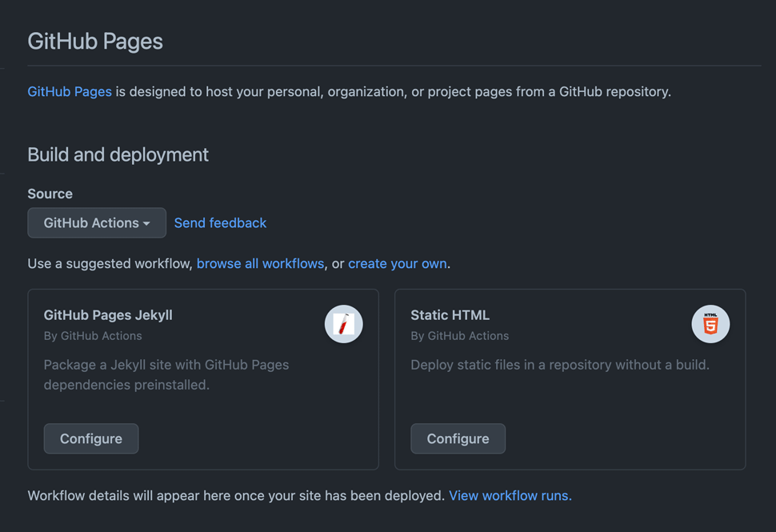Follow the GitHub Pages documentation link
Viewport: 776px width, 532px height.
[70, 91]
